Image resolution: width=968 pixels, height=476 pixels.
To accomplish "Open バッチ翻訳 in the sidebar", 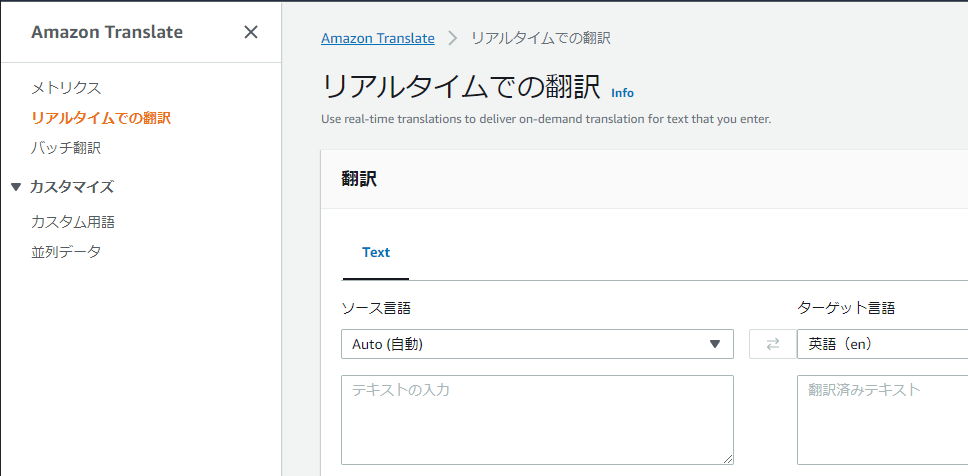I will pos(66,148).
